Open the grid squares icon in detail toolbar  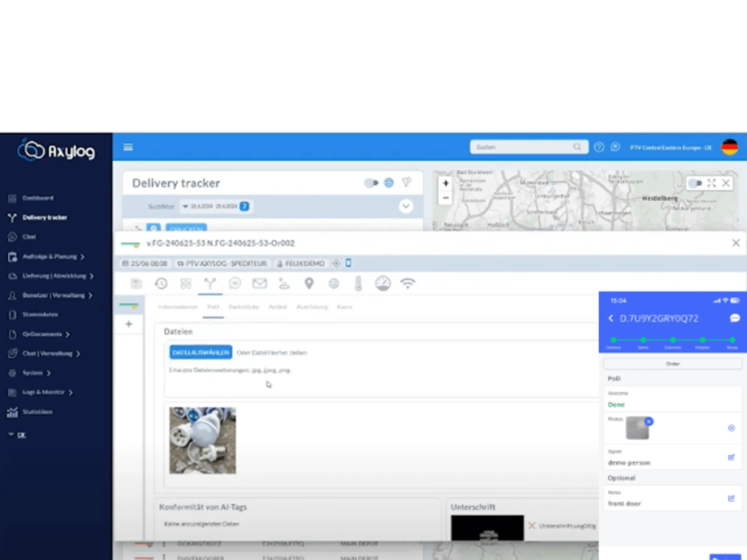coord(186,283)
